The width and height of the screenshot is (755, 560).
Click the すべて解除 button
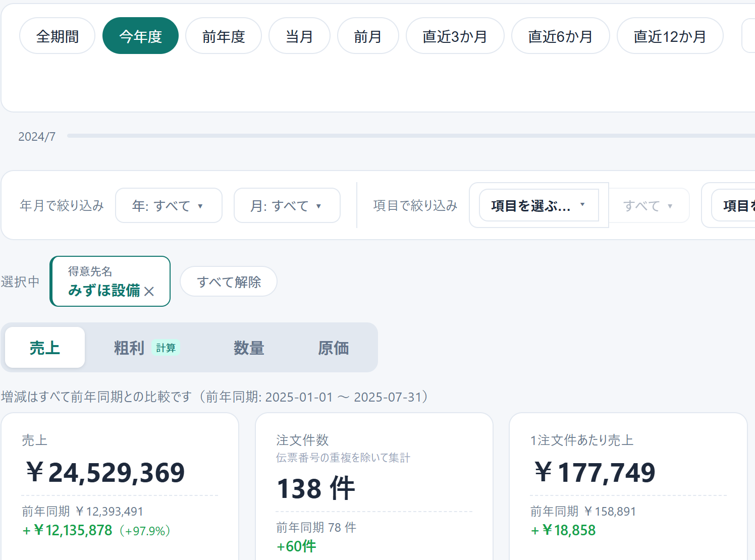(x=229, y=282)
